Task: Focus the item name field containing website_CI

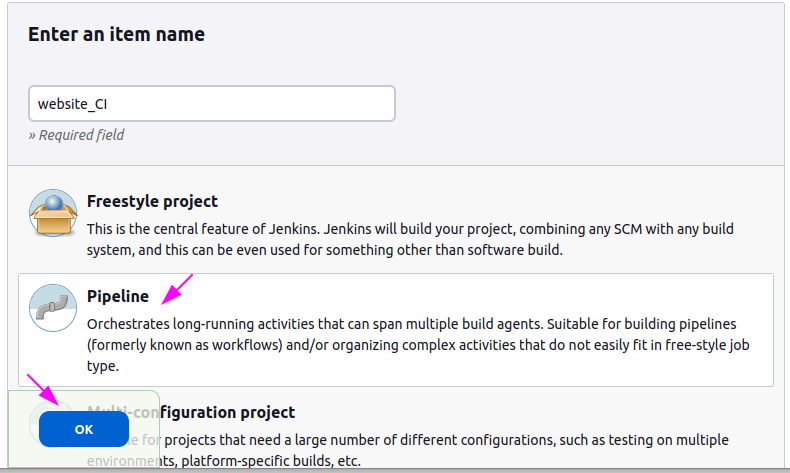Action: [212, 103]
